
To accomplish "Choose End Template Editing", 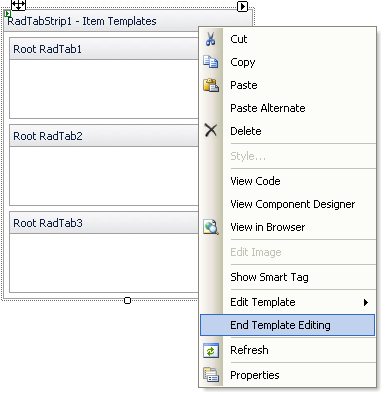I will pyautogui.click(x=287, y=325).
